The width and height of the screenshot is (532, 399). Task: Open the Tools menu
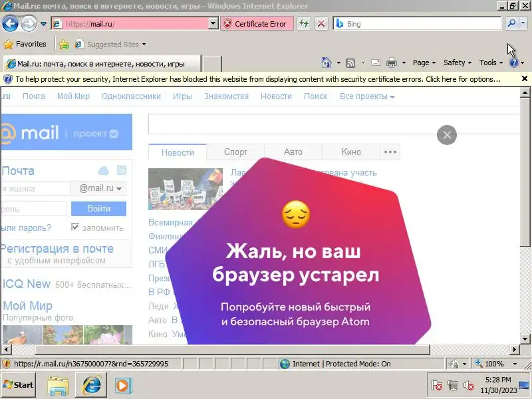(x=491, y=63)
